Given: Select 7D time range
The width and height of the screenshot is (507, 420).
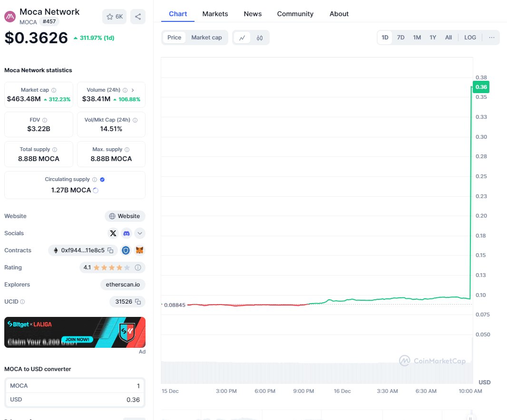Looking at the screenshot, I should [x=400, y=38].
